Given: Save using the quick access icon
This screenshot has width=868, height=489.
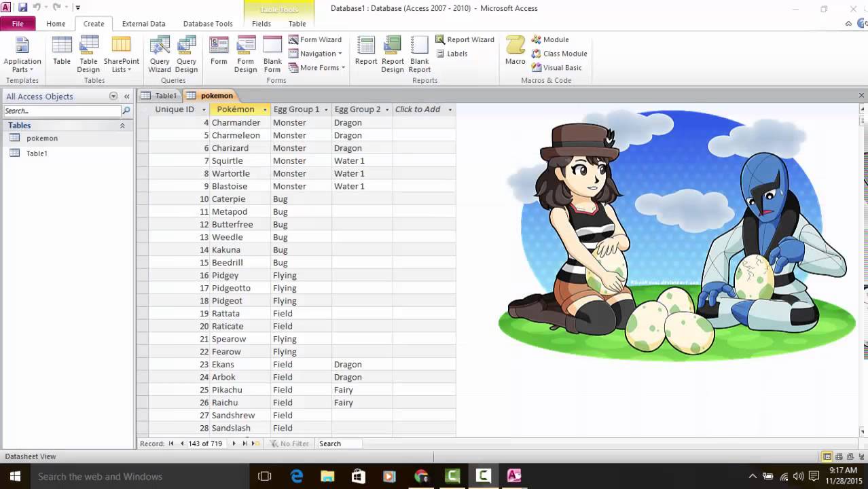Looking at the screenshot, I should tap(22, 7).
